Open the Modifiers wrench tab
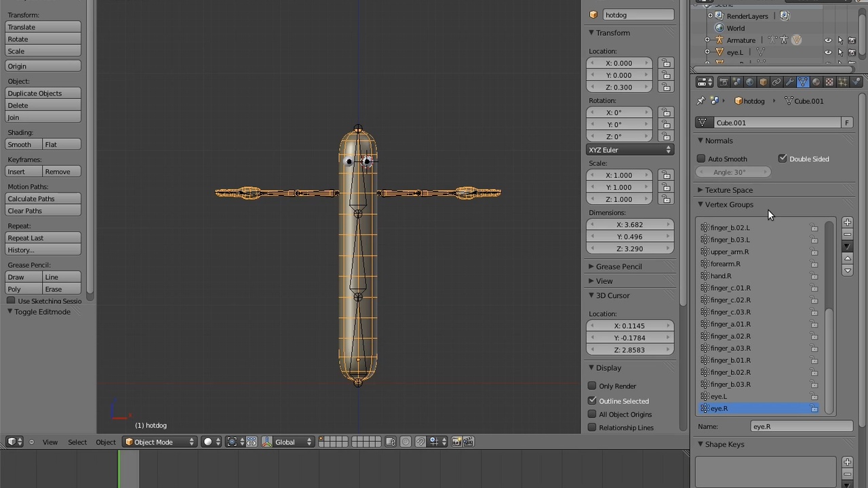The image size is (868, 488). tap(789, 82)
